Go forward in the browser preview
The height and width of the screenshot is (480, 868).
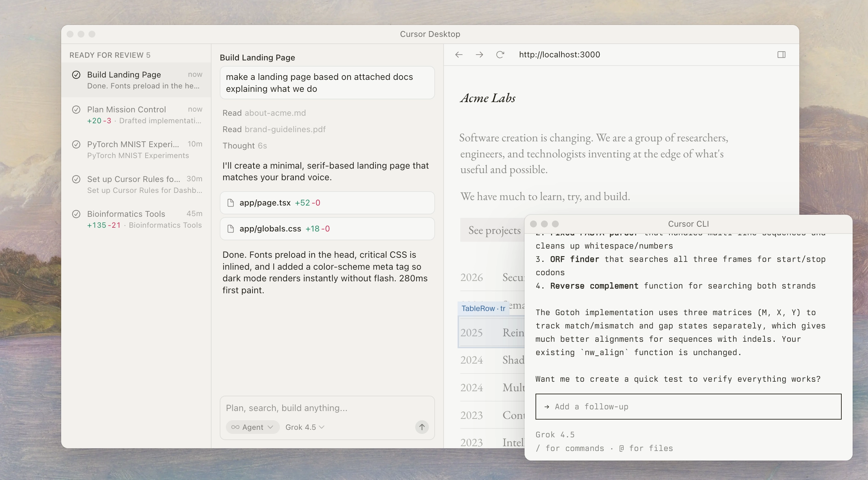479,55
